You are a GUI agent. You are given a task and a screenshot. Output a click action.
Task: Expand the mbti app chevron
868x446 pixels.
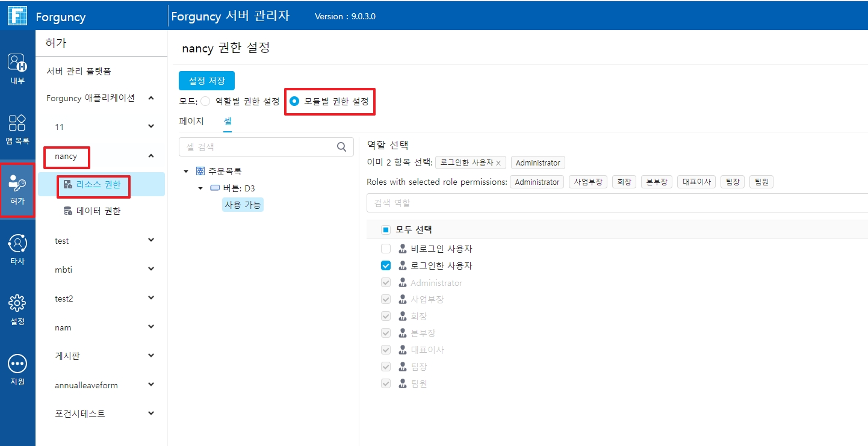151,269
